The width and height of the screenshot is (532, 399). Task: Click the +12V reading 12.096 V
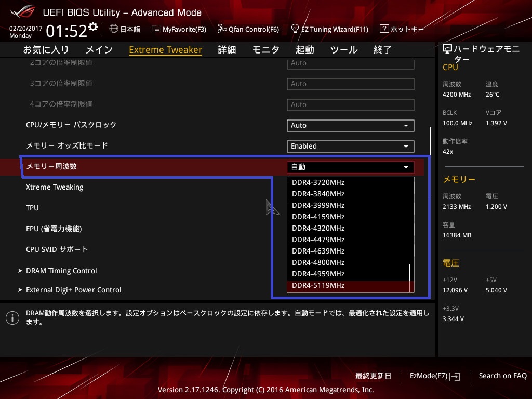455,290
